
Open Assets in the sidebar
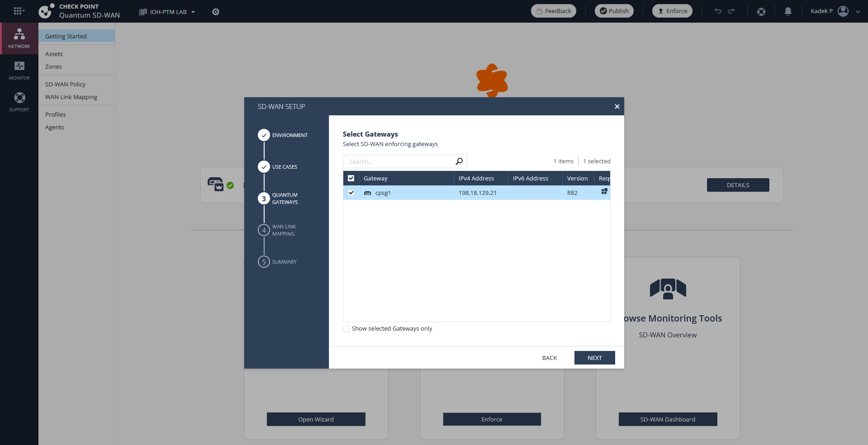tap(54, 54)
